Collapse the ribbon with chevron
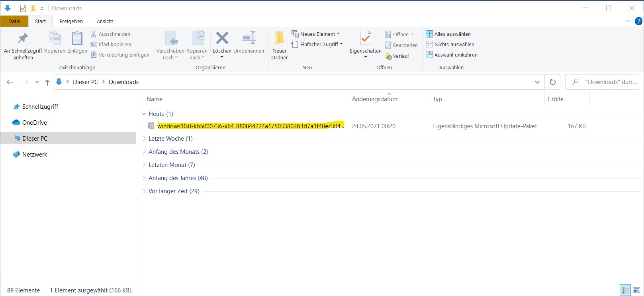The width and height of the screenshot is (644, 296). click(x=628, y=21)
